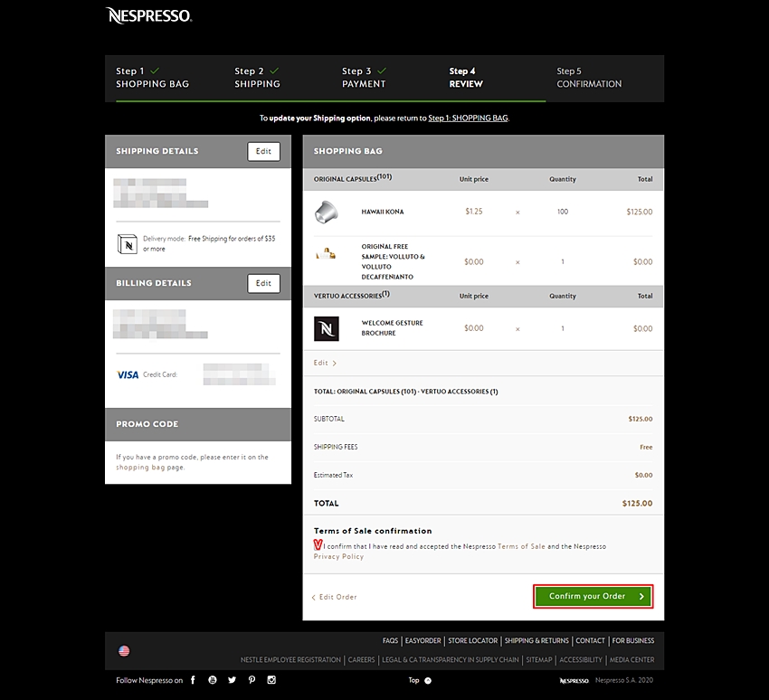Open ACCESSIBILITY footer link
Viewport: 769px width, 700px height.
tap(581, 660)
